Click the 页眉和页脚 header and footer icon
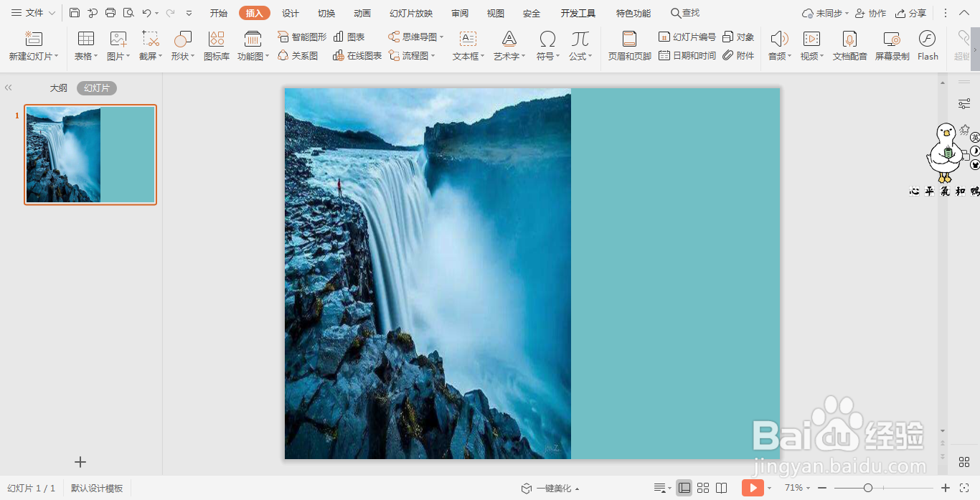Viewport: 980px width, 500px height. tap(629, 46)
